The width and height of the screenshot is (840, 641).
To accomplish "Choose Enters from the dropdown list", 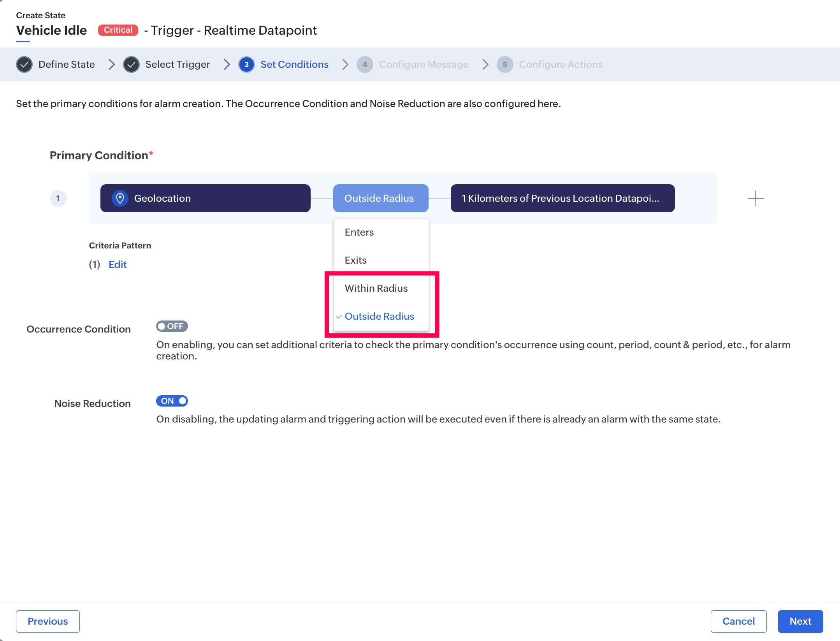I will click(x=359, y=232).
